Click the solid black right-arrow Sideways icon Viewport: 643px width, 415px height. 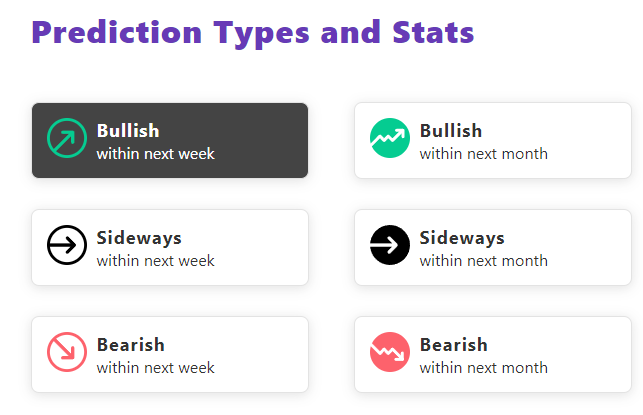pyautogui.click(x=390, y=245)
